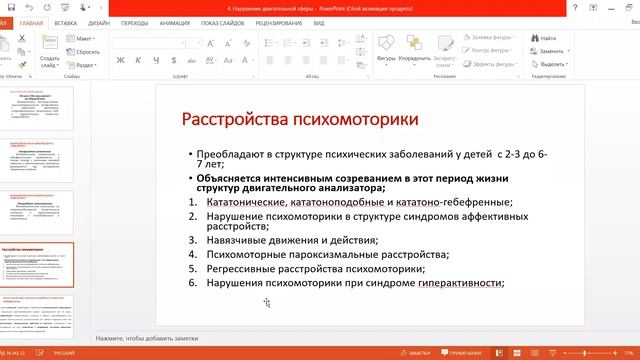Toggle strikethrough formatting
The height and width of the screenshot is (360, 640).
tap(191, 60)
